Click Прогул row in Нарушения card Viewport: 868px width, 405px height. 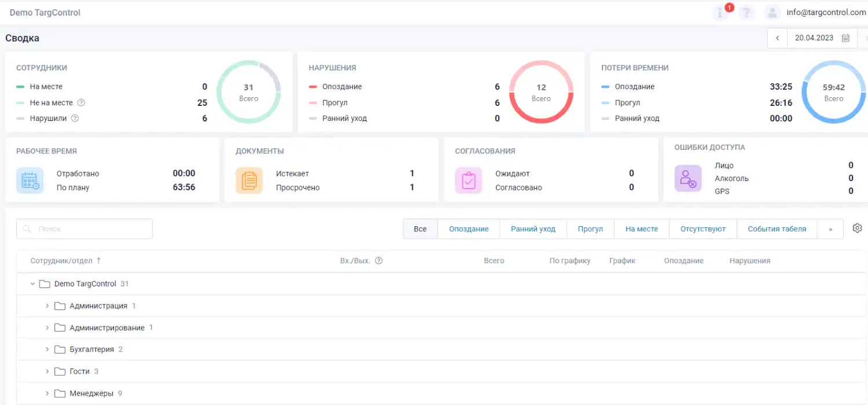click(404, 102)
